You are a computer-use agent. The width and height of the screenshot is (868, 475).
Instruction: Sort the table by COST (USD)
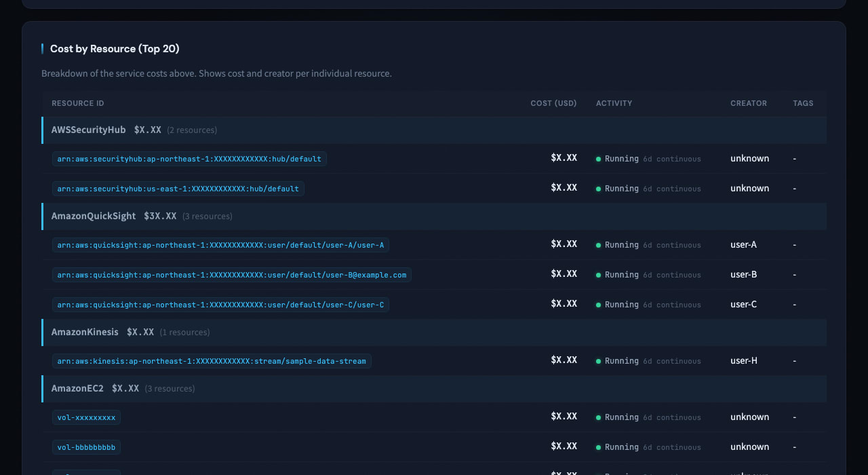point(553,103)
